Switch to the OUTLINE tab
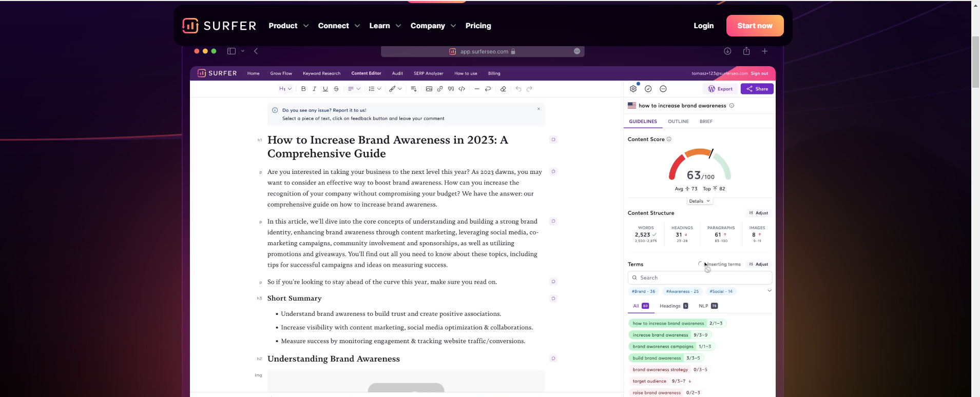This screenshot has width=980, height=397. [678, 122]
